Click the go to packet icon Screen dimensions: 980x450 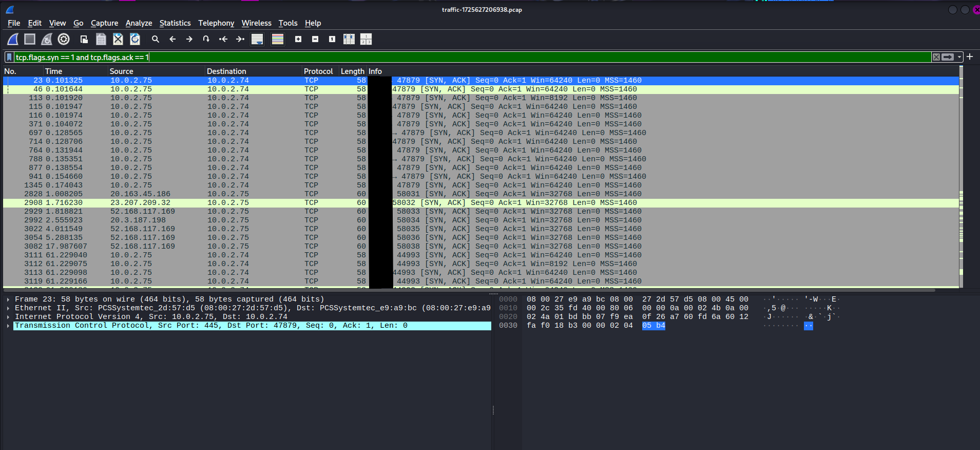(206, 39)
